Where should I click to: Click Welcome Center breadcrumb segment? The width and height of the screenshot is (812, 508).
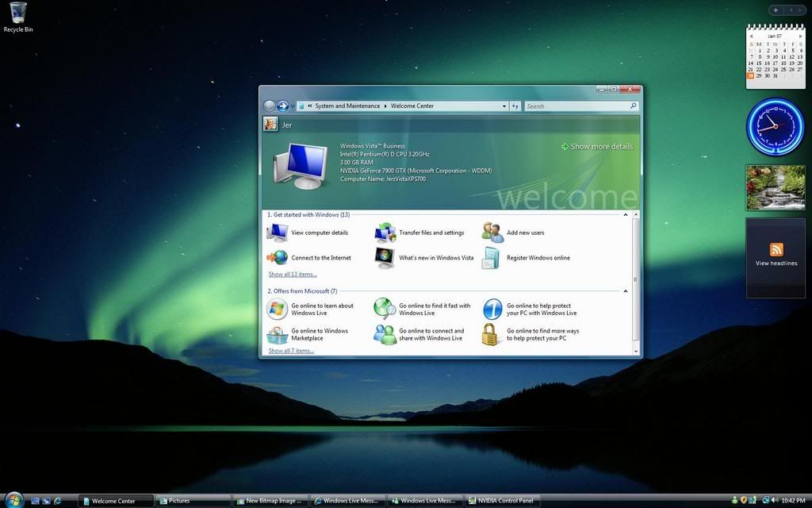point(412,106)
